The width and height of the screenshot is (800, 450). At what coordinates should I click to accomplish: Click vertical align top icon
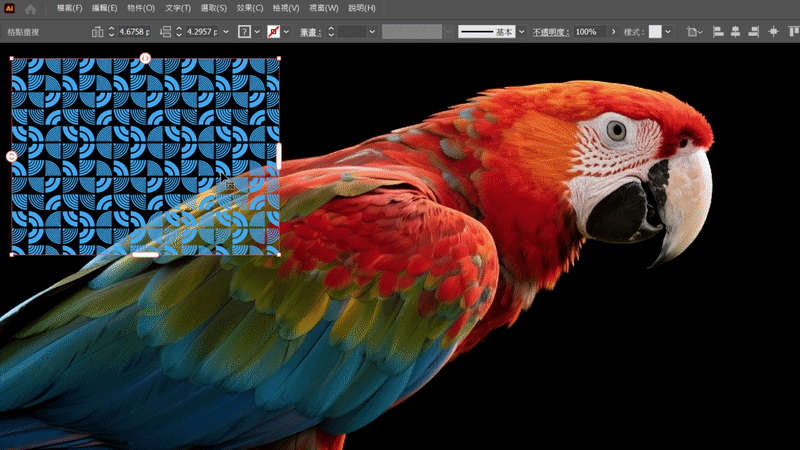793,32
